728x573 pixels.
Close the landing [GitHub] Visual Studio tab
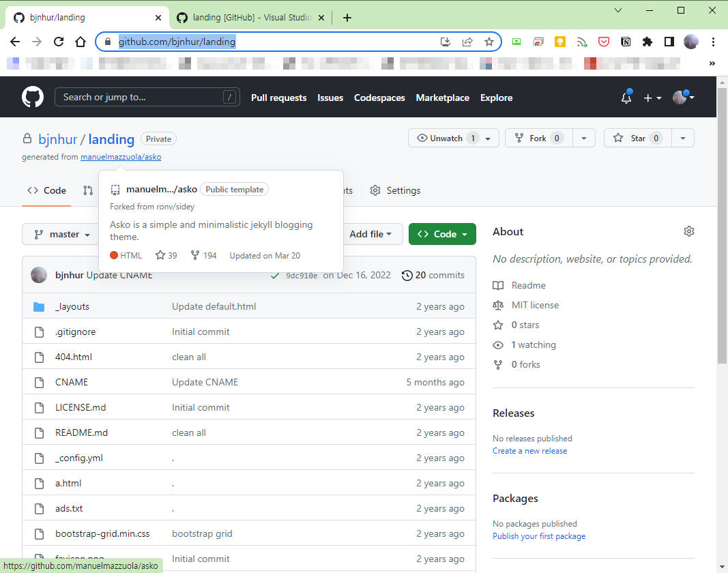coord(321,18)
